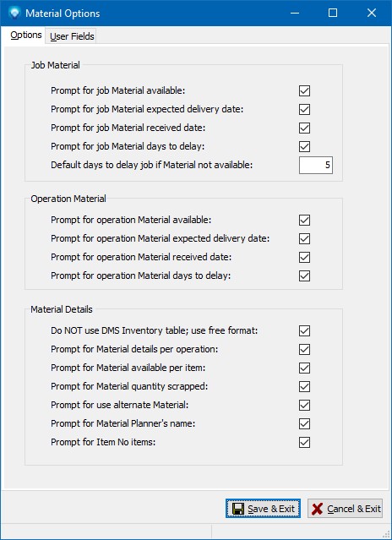Toggle Prompt for Material Planner's name
The height and width of the screenshot is (540, 392).
[305, 423]
